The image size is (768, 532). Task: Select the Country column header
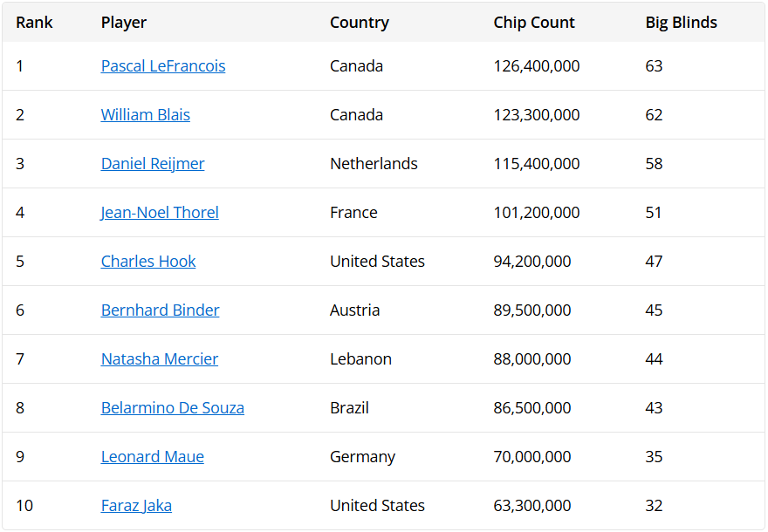pos(360,23)
